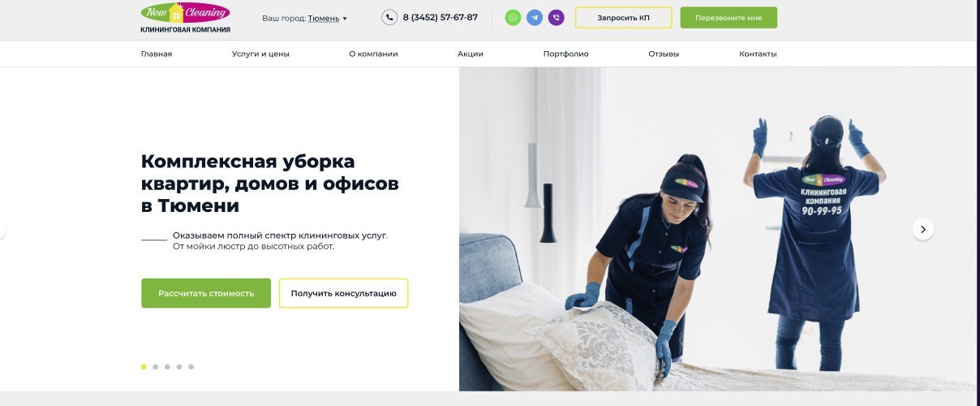The height and width of the screenshot is (406, 980).
Task: Click the Запросить КП button
Action: pos(623,18)
